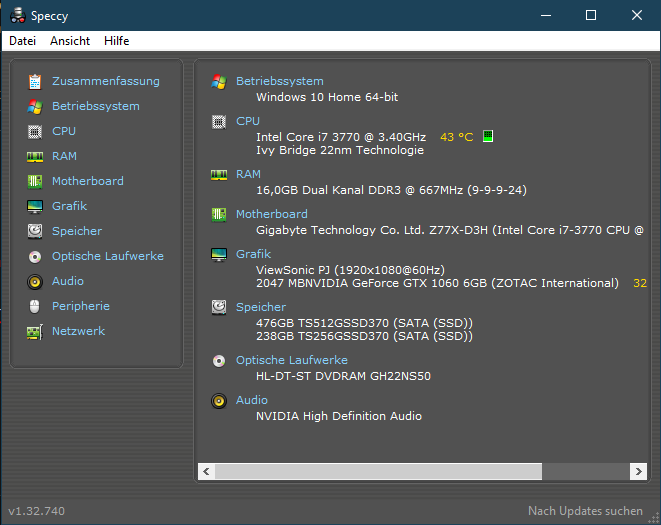Click the Betriebssystem Windows flag icon in sidebar
This screenshot has height=525, width=661.
[x=35, y=106]
